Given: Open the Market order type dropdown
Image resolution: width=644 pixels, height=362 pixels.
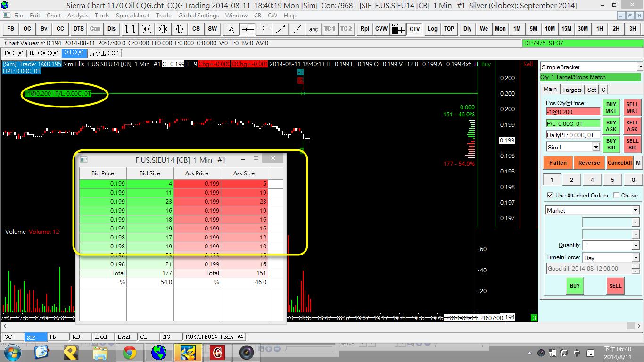Looking at the screenshot, I should point(636,211).
